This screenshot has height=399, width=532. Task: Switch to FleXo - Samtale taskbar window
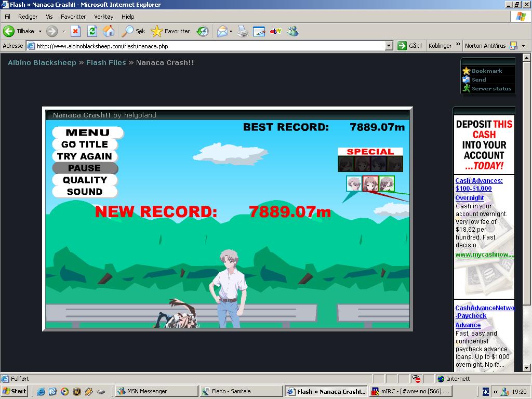pos(241,391)
